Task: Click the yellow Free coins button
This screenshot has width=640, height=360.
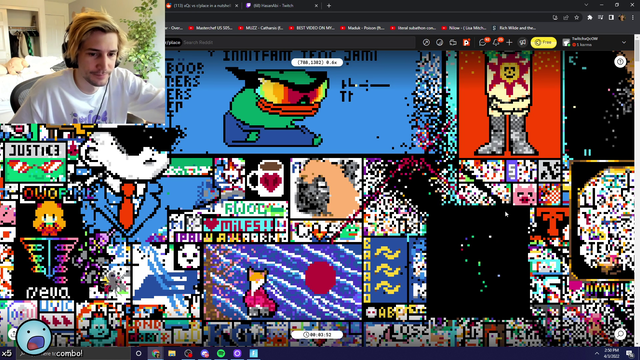Action: (543, 42)
